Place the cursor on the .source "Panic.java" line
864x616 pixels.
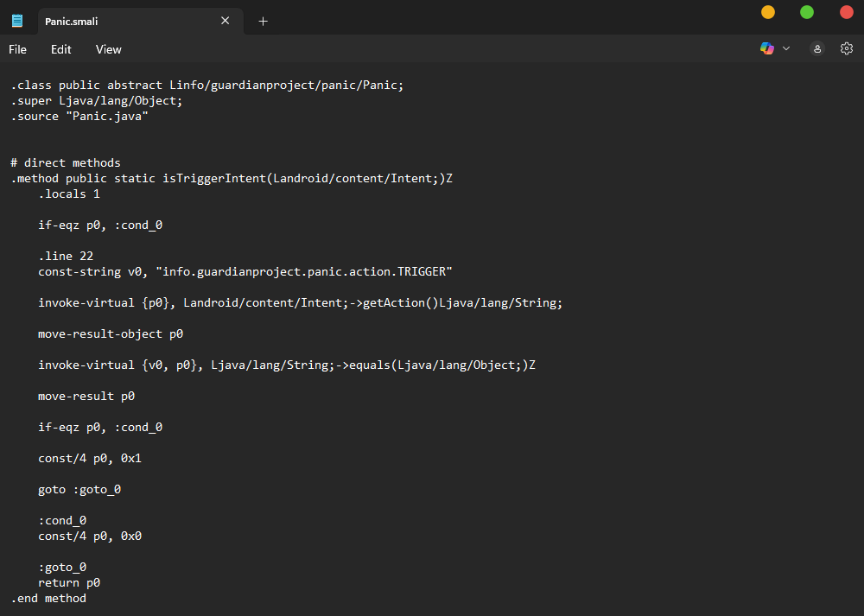(79, 117)
